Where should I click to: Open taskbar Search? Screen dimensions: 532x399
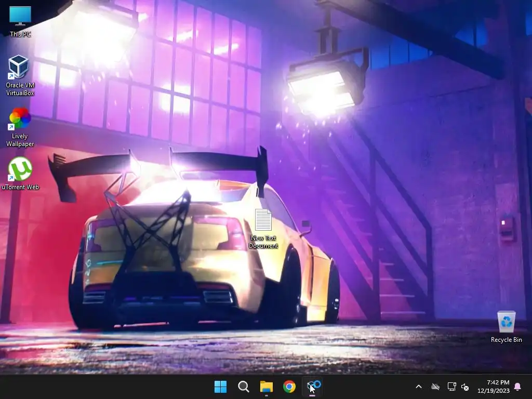click(244, 387)
